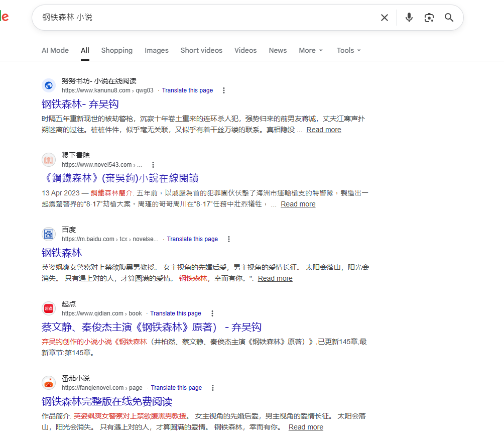The height and width of the screenshot is (433, 504).
Task: Expand the More search filters dropdown
Action: [311, 50]
